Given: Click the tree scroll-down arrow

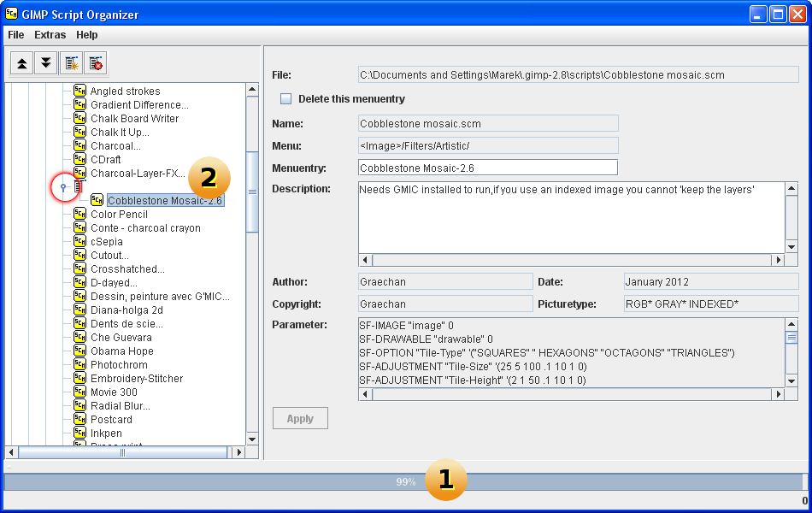Looking at the screenshot, I should [x=252, y=439].
